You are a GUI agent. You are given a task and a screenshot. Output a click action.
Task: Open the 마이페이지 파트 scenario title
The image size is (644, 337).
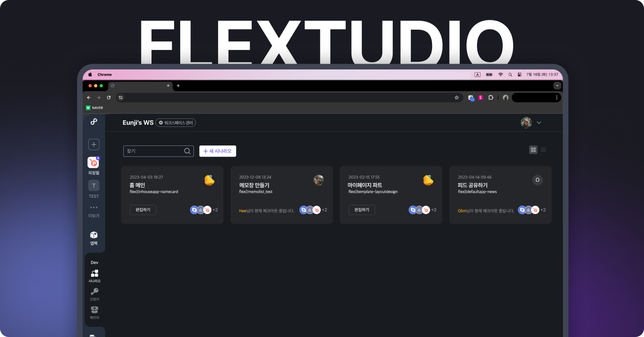click(x=365, y=185)
